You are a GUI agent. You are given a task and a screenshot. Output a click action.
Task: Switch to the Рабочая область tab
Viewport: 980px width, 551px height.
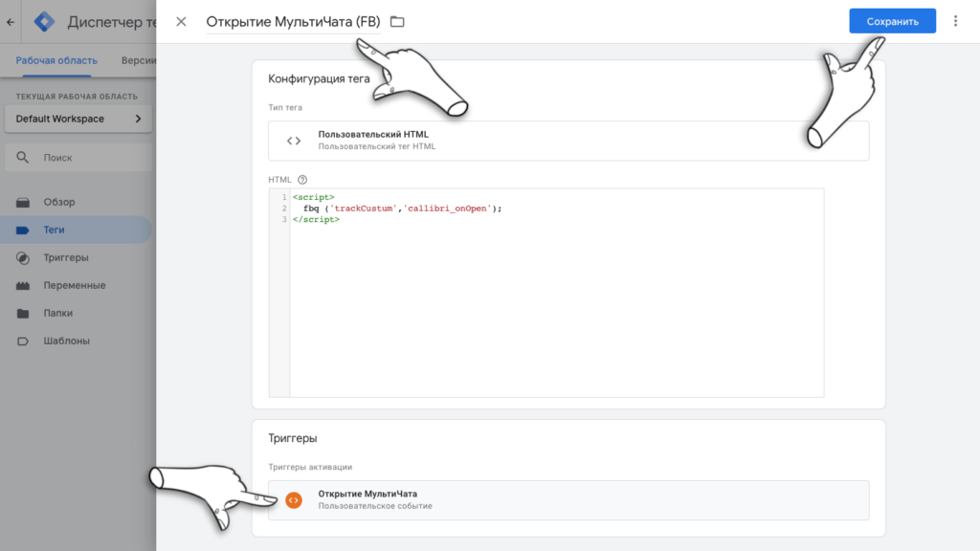point(56,60)
